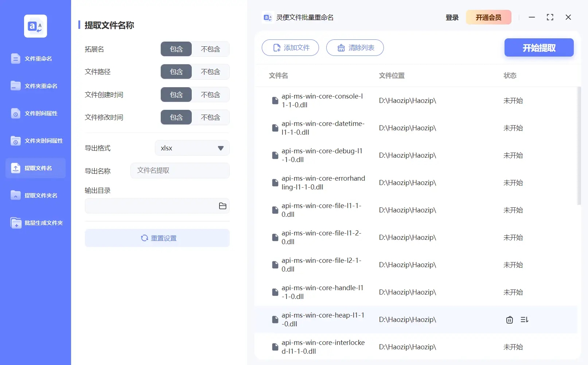The width and height of the screenshot is (588, 365).
Task: Toggle 文件创建时间 to 不包含
Action: coord(210,95)
